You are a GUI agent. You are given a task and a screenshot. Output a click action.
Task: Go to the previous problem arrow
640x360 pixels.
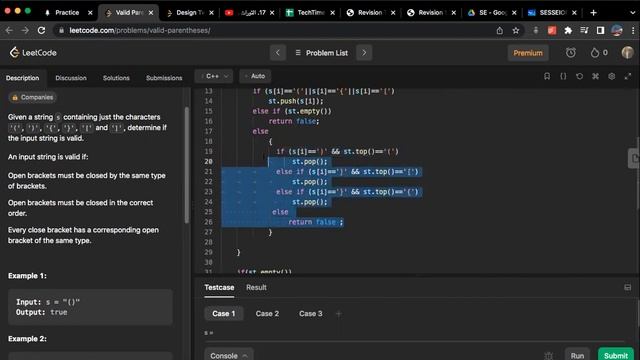(x=278, y=53)
